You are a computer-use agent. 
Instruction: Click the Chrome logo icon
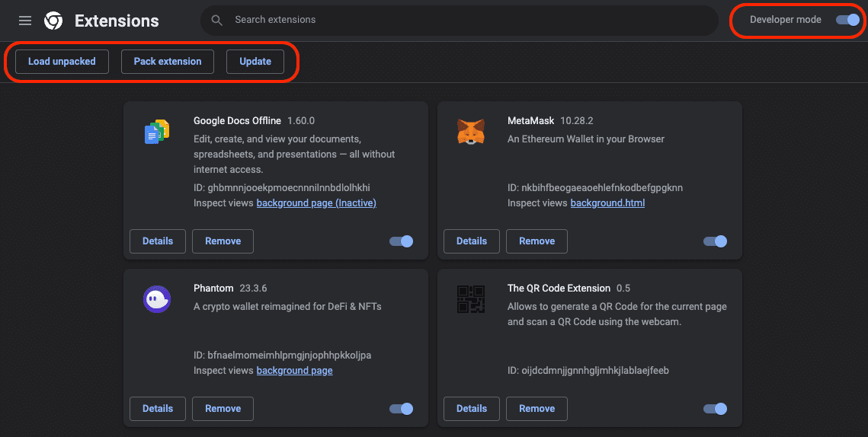[x=53, y=21]
